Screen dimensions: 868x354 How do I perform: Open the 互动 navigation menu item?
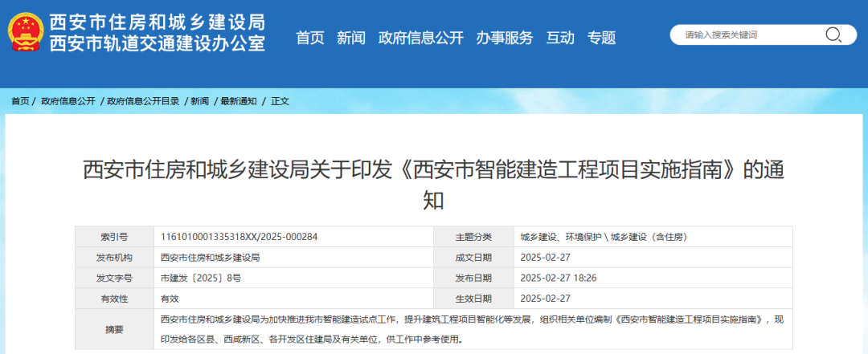point(560,38)
